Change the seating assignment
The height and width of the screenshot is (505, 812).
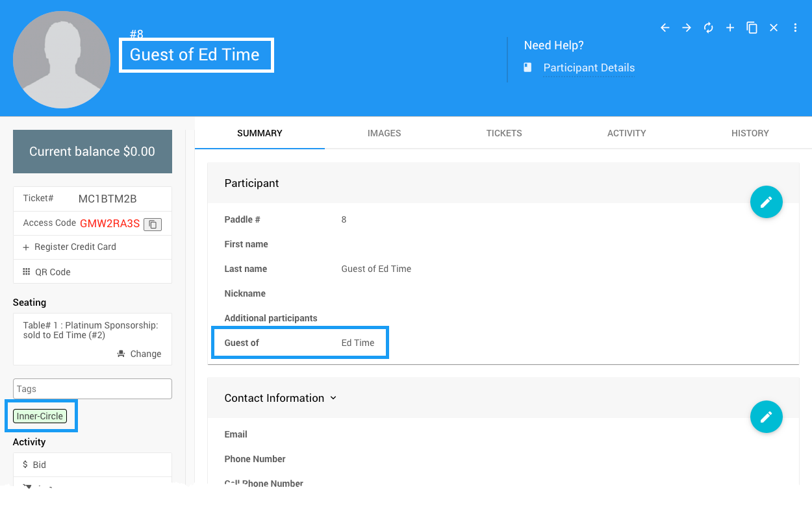coord(140,354)
